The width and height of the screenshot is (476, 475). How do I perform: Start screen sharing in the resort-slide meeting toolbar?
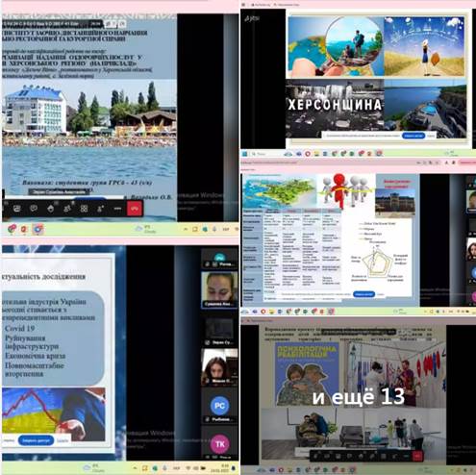click(17, 209)
